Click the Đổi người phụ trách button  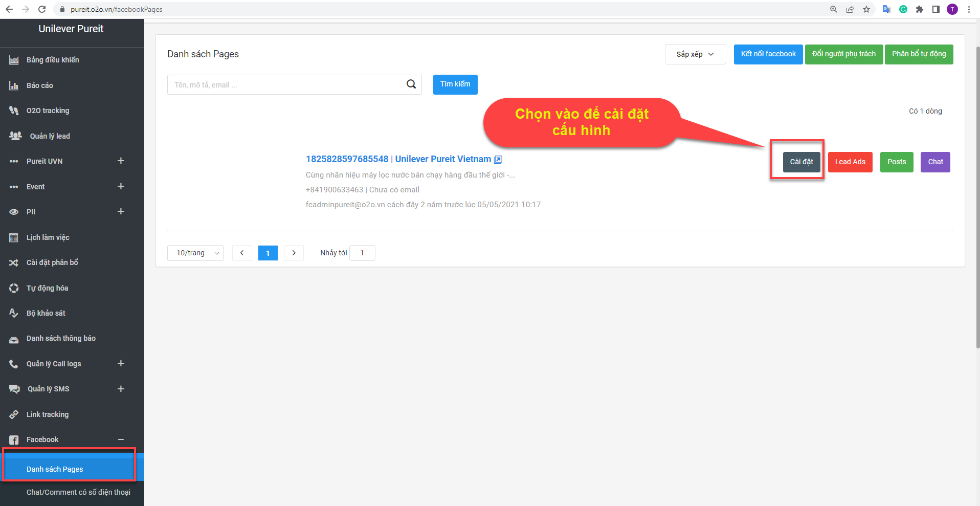[x=844, y=54]
